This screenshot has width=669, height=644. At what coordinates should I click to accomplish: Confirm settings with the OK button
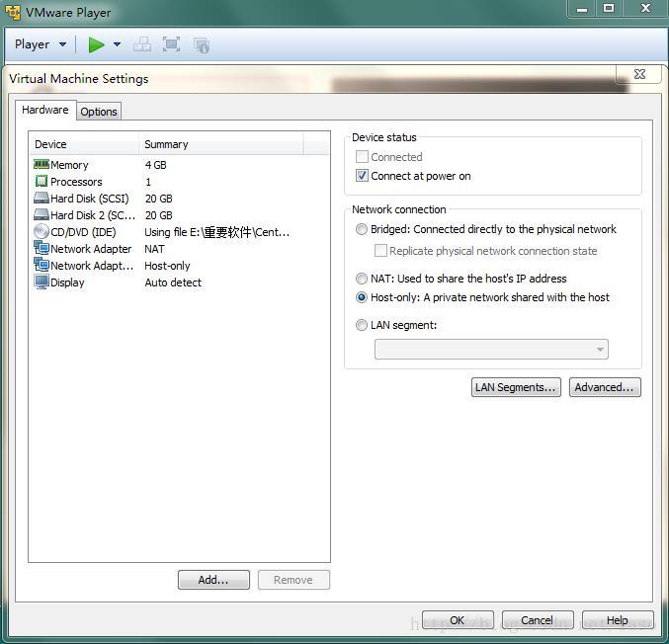[x=458, y=619]
